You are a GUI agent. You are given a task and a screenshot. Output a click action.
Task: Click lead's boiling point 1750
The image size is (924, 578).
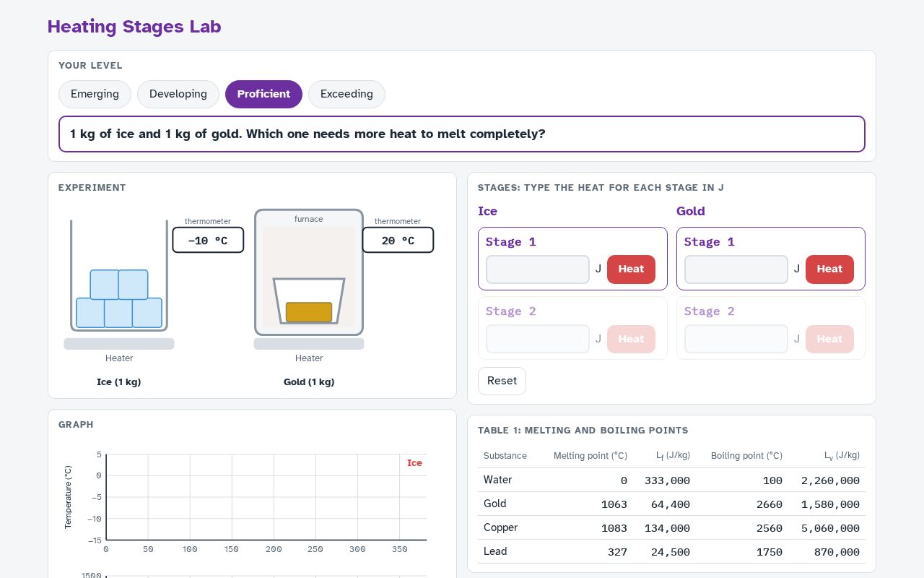(x=770, y=552)
